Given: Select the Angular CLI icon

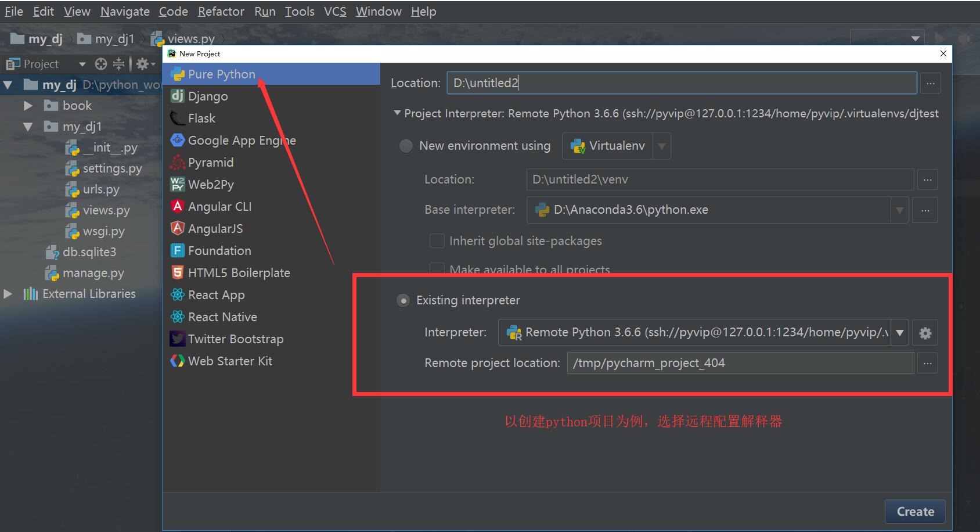Looking at the screenshot, I should pyautogui.click(x=177, y=207).
